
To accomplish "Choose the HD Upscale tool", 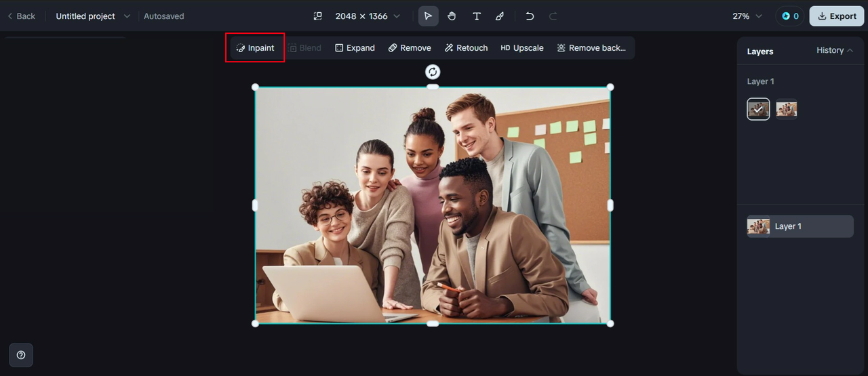I will [x=522, y=48].
